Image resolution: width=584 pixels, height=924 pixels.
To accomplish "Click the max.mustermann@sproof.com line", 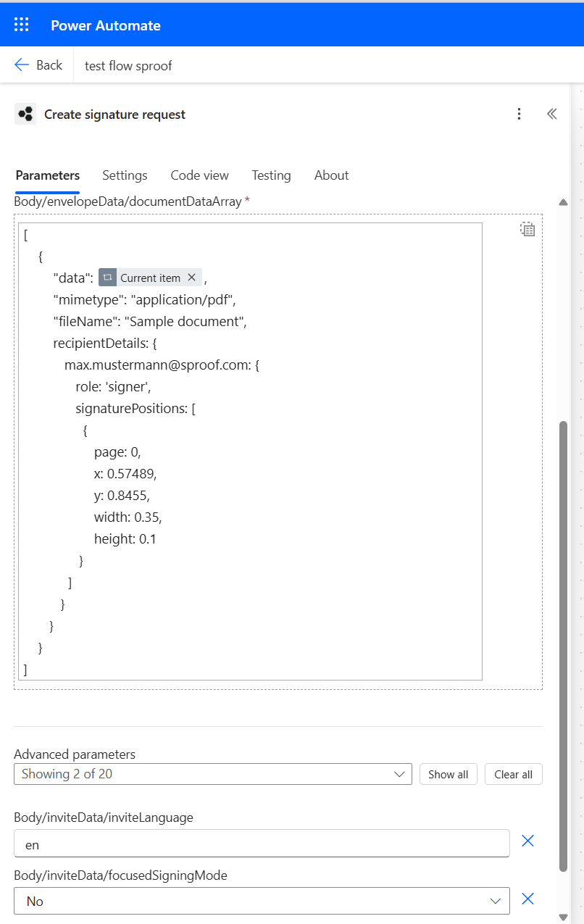I will [x=162, y=365].
